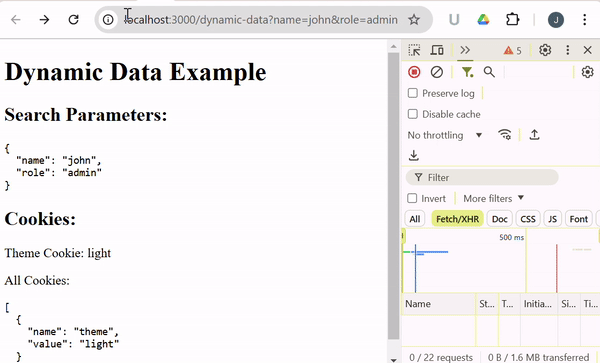The image size is (600, 363).
Task: Toggle the network filter bar funnel
Action: coord(467,72)
